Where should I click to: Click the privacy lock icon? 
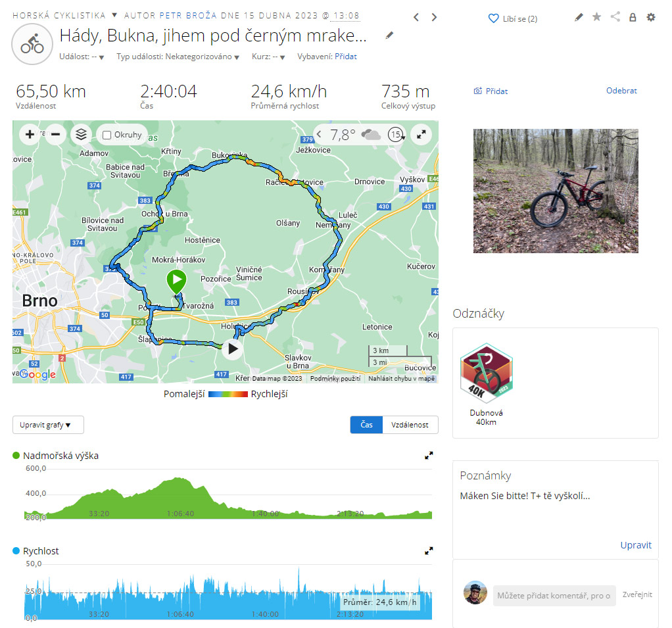(633, 17)
